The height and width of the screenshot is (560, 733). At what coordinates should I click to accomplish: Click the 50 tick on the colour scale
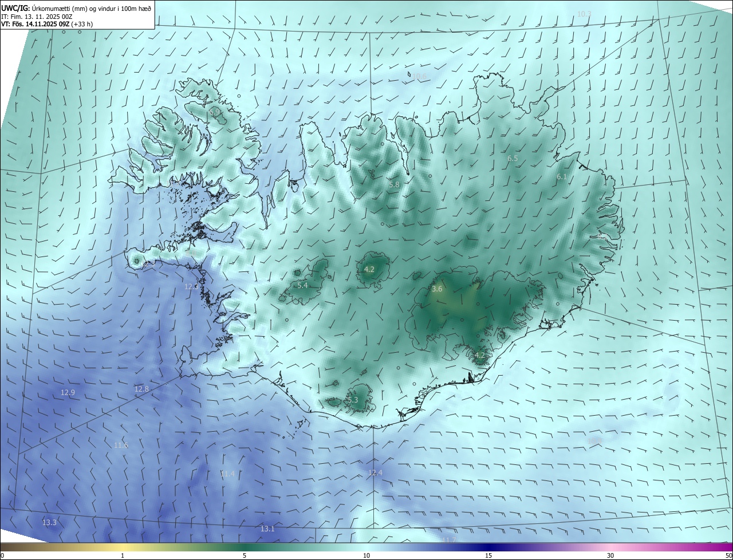coord(728,555)
